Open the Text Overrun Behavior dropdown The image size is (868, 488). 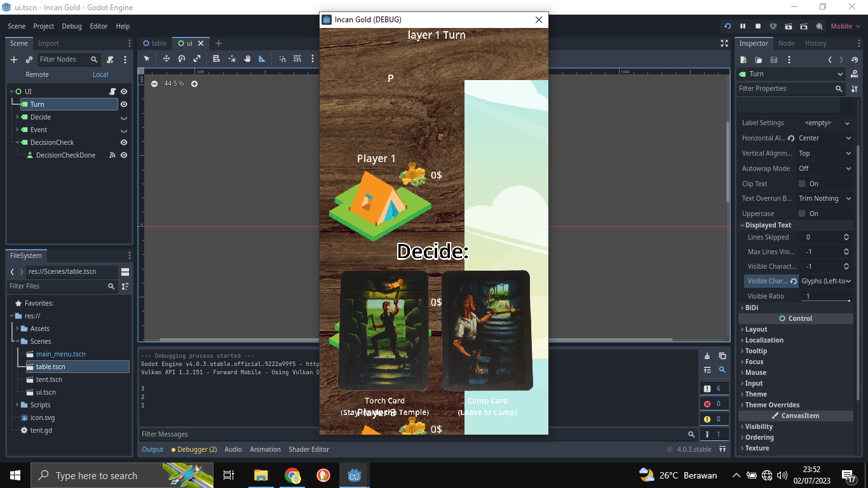point(824,198)
